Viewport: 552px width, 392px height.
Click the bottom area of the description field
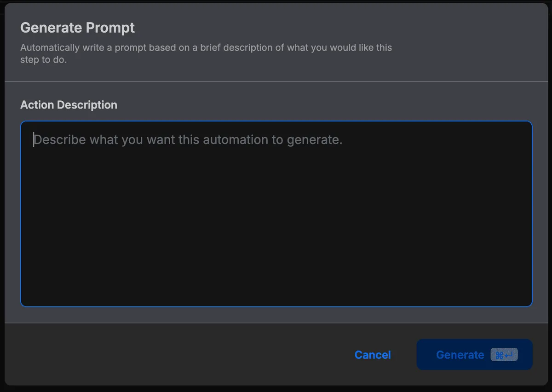(x=276, y=290)
